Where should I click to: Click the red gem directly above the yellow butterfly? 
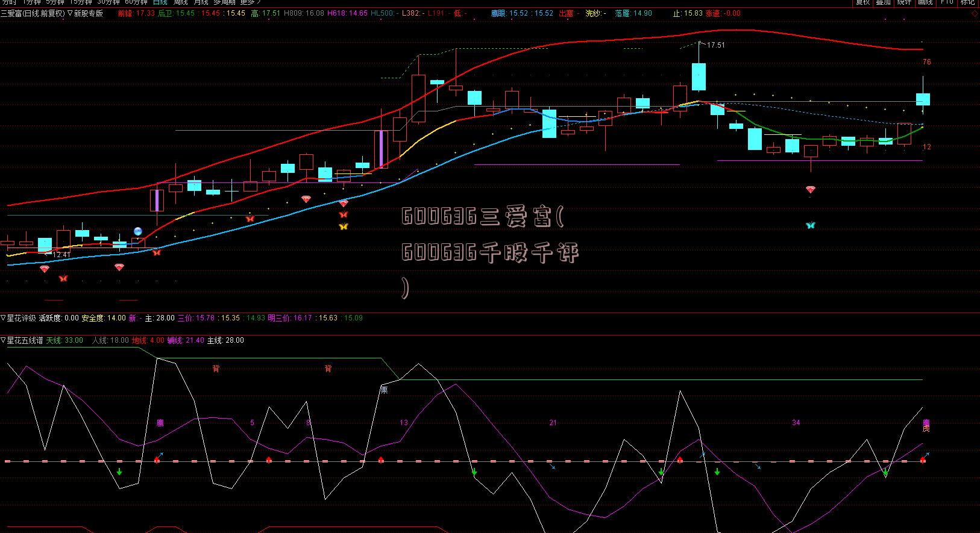coord(344,204)
